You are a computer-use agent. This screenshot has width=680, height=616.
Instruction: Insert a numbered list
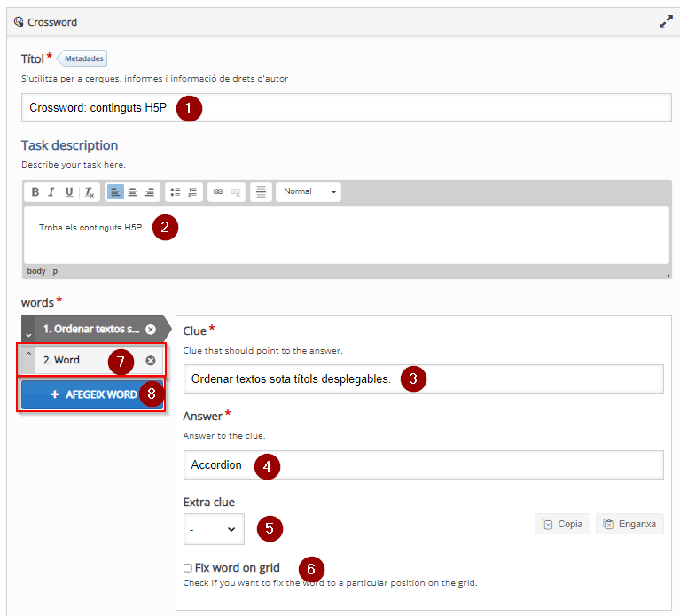click(192, 191)
